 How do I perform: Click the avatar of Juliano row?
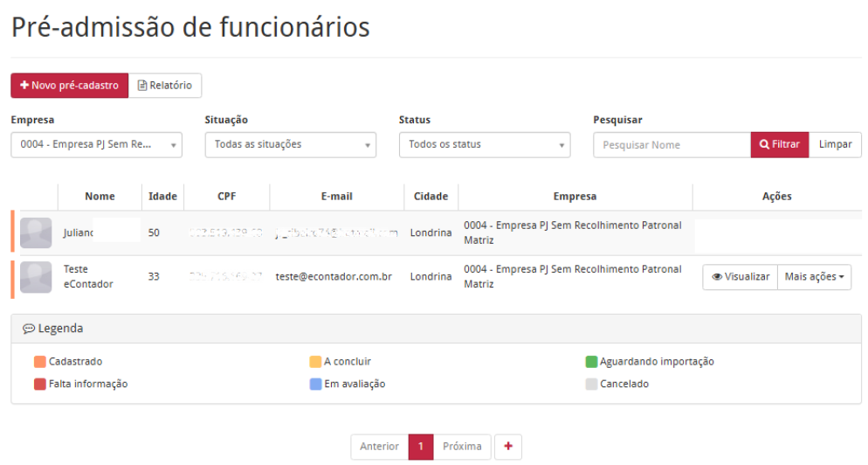pyautogui.click(x=36, y=233)
